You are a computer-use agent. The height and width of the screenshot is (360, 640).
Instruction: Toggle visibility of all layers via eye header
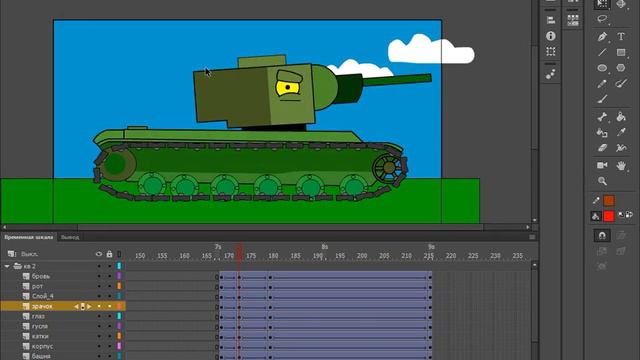pyautogui.click(x=99, y=254)
